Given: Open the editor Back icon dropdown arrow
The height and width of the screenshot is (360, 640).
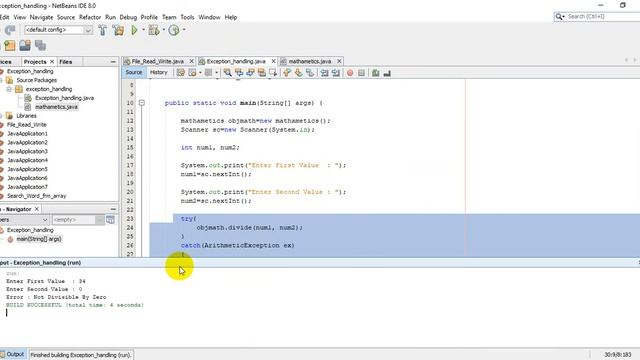Looking at the screenshot, I should tap(200, 73).
